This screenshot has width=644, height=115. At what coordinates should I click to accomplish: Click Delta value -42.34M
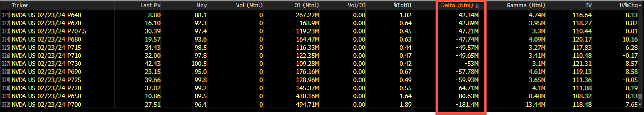coord(467,15)
